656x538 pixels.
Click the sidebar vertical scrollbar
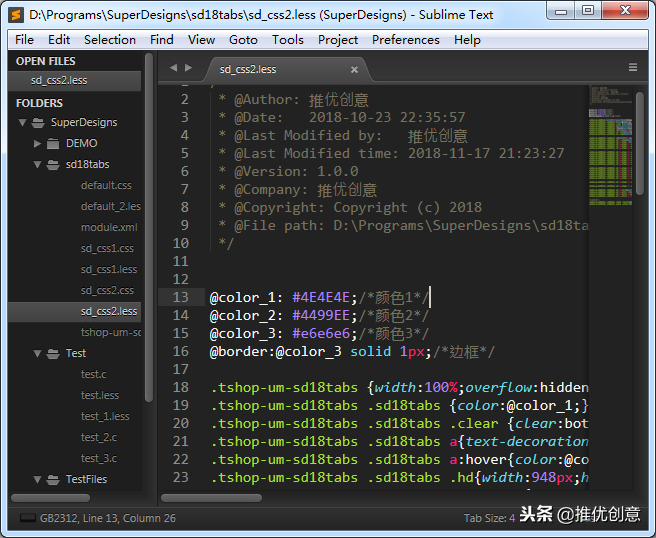click(x=149, y=228)
